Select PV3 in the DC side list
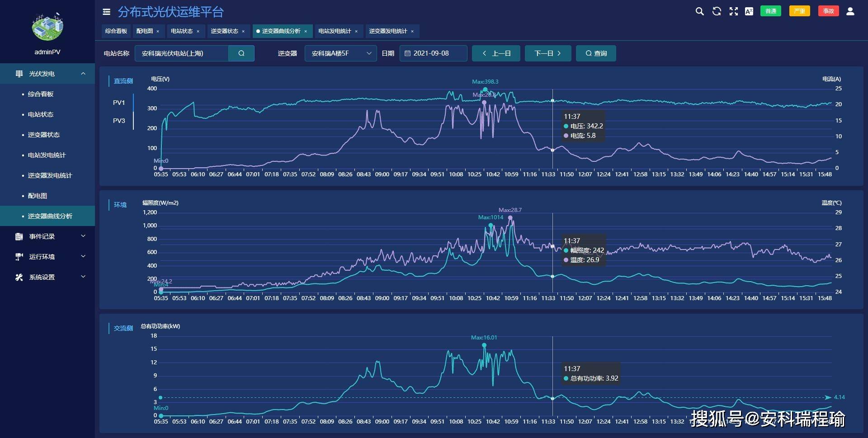Screen dimensions: 868x438 (119, 121)
